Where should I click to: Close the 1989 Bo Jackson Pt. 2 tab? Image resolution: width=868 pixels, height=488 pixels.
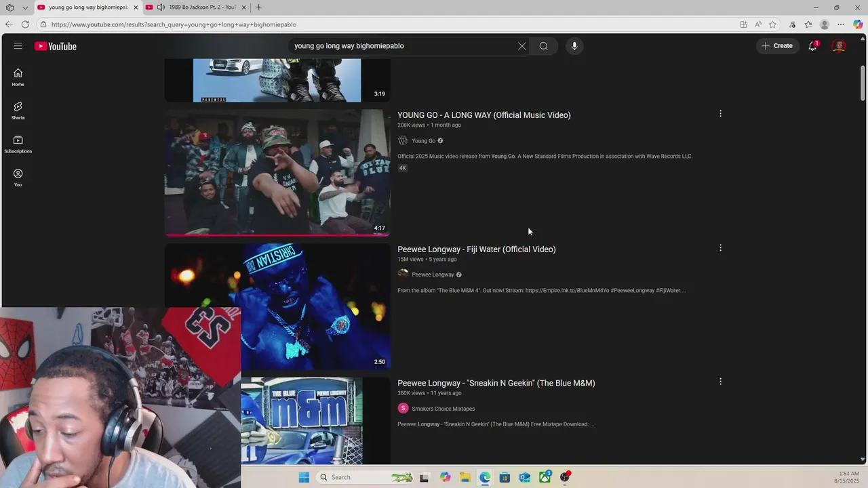point(243,7)
